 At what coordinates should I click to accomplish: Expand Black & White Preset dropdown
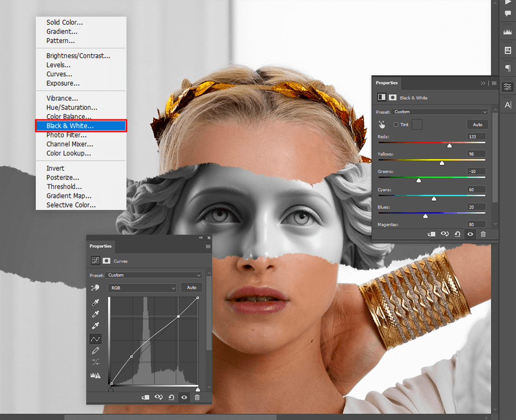click(440, 112)
